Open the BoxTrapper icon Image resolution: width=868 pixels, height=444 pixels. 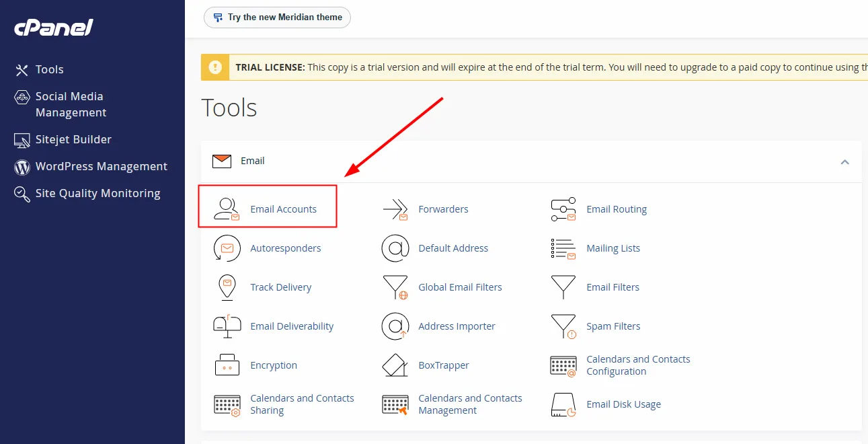coord(395,365)
